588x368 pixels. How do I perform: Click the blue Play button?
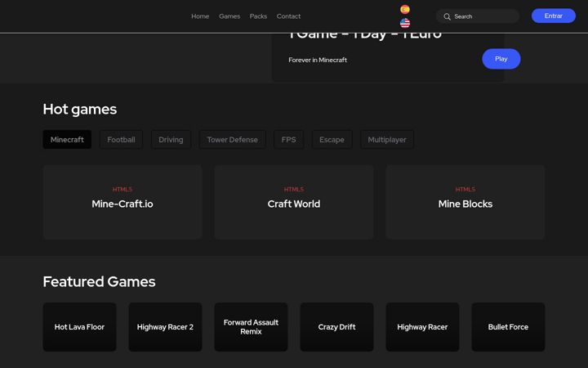click(501, 59)
